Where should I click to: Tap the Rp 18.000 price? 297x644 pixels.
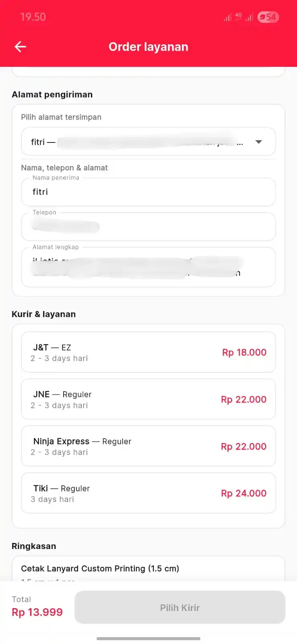[x=244, y=352]
